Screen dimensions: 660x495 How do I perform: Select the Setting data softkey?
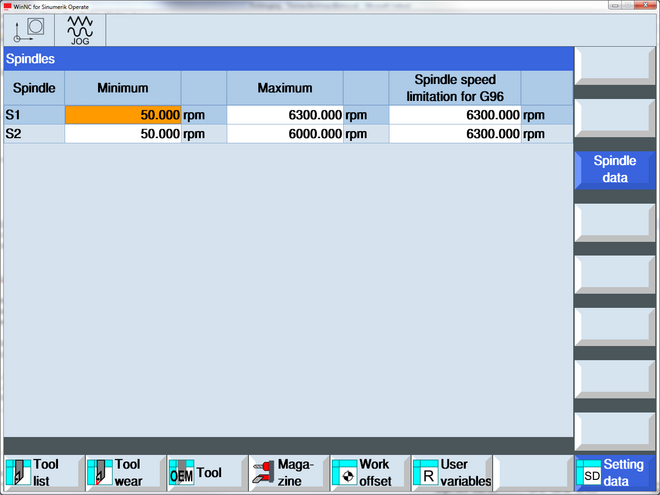[614, 472]
